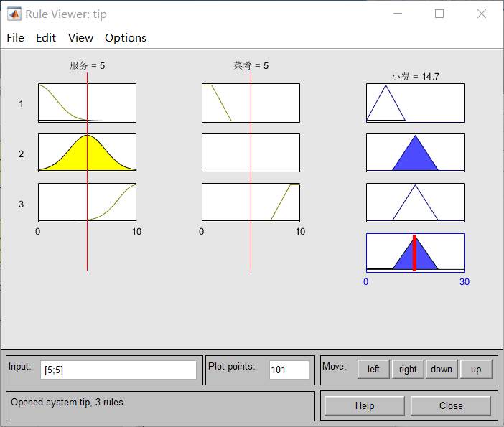Click the down Move button
Viewport: 504px width, 427px height.
click(442, 369)
